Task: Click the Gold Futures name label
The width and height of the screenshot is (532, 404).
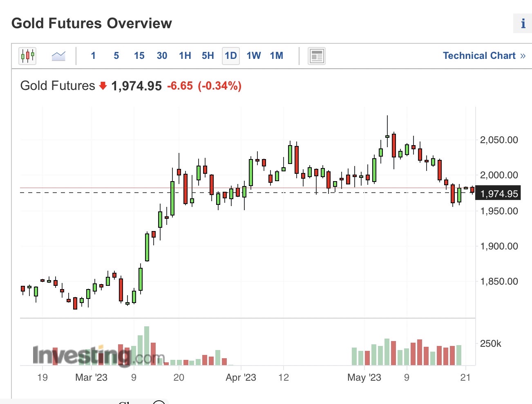Action: pos(58,85)
